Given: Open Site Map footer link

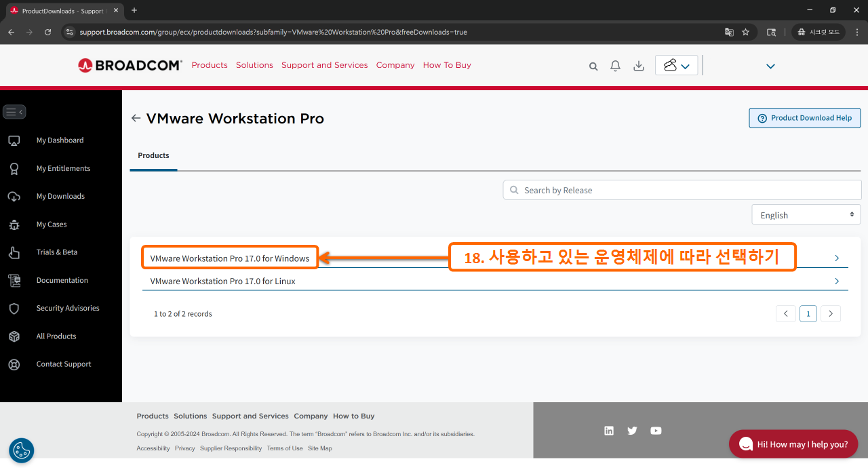Looking at the screenshot, I should tap(320, 448).
